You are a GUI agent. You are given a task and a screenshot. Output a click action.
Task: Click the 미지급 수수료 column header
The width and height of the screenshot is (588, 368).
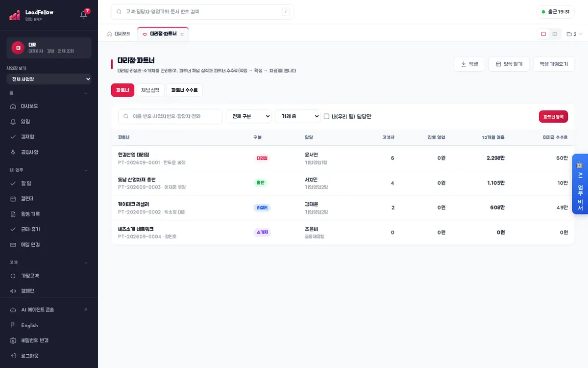pos(555,137)
